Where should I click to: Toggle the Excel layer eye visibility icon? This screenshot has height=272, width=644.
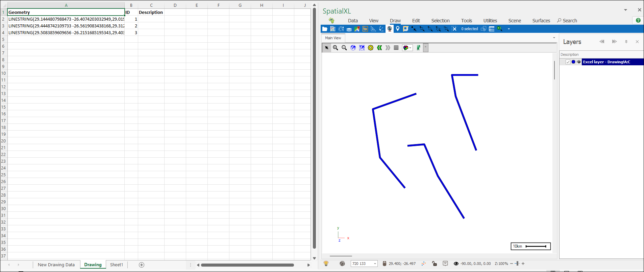(x=579, y=62)
